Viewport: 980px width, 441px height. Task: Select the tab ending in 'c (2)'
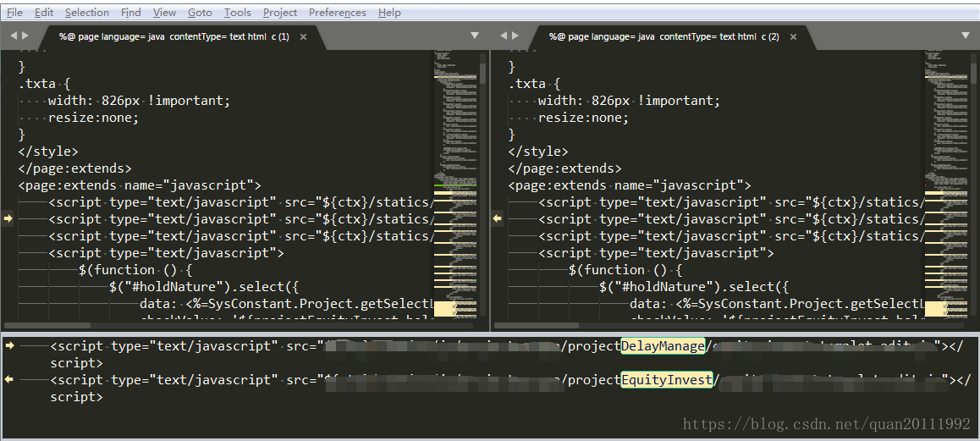664,37
